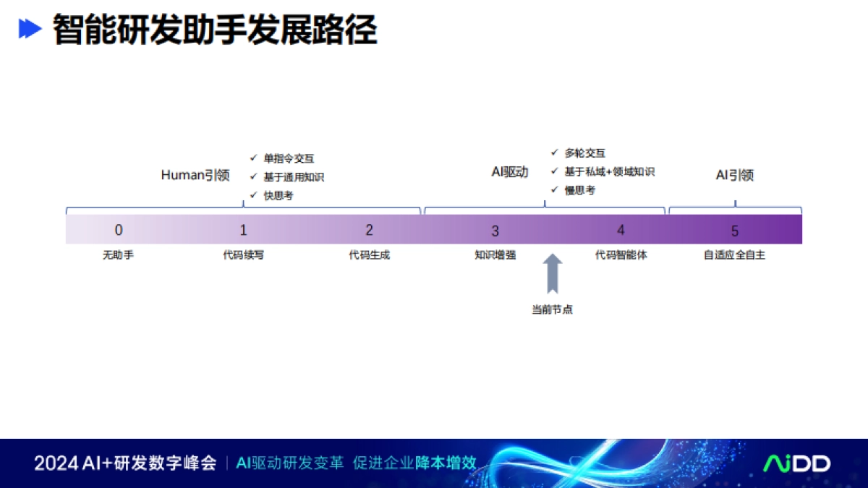Image resolution: width=868 pixels, height=488 pixels.
Task: Click the 2024 AI+研发数字峰会 footer label
Action: 124,463
